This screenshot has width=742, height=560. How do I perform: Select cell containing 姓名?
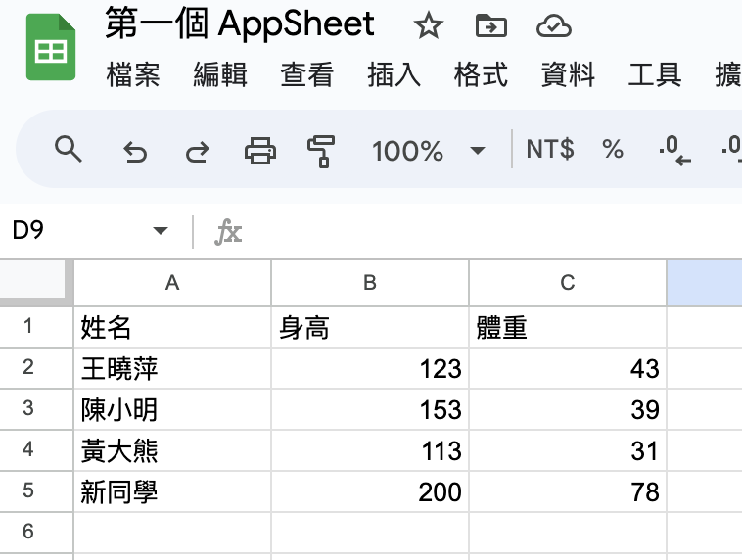[172, 327]
